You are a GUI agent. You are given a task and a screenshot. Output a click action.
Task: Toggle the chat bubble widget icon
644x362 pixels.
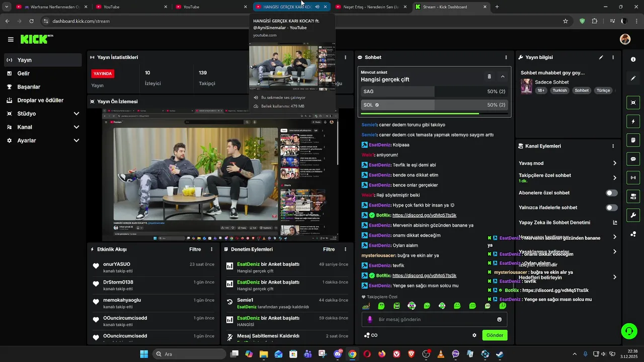pos(633,159)
